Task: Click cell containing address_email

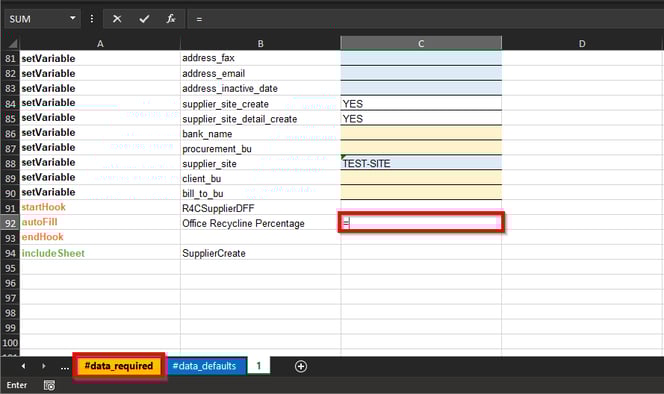Action: (x=260, y=73)
